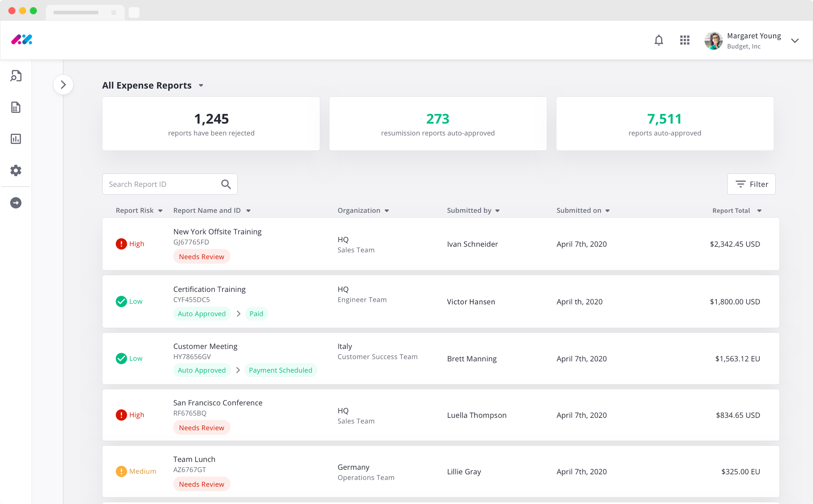Click submitter Victor Hansen
Viewport: 813px width, 504px height.
click(x=471, y=302)
